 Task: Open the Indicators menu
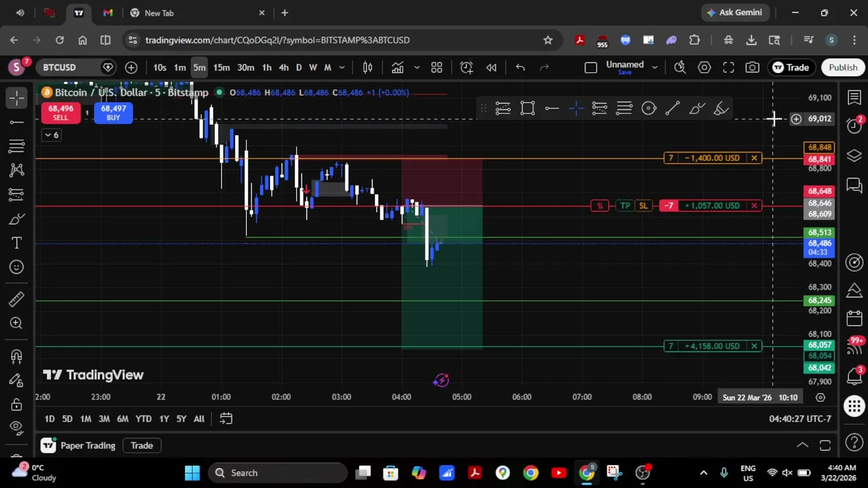pos(397,67)
